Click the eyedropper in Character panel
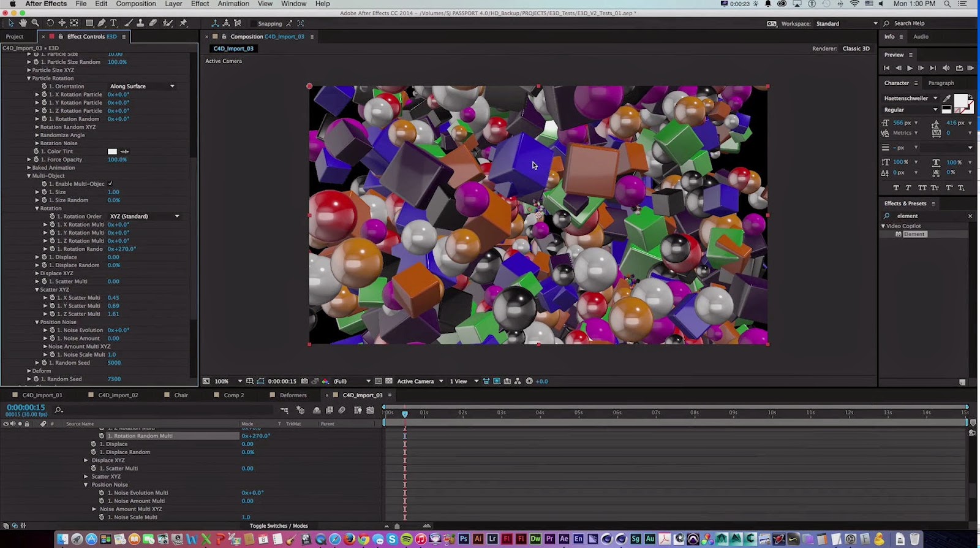Image resolution: width=980 pixels, height=548 pixels. (947, 98)
